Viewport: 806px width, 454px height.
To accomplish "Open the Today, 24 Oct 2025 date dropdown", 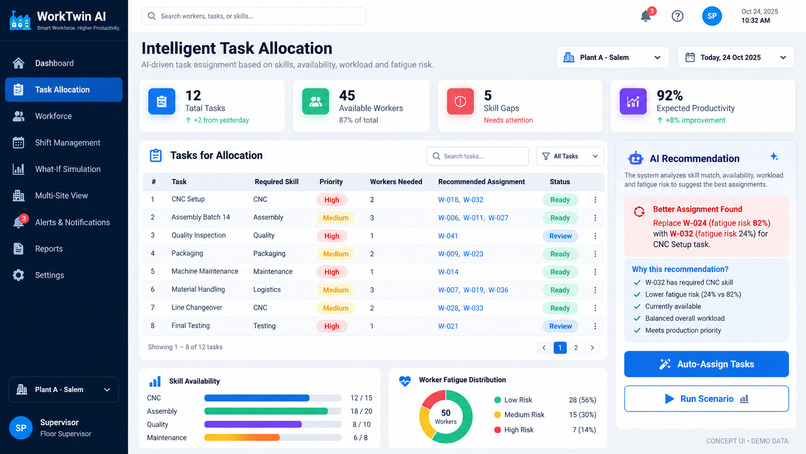I will tap(736, 57).
